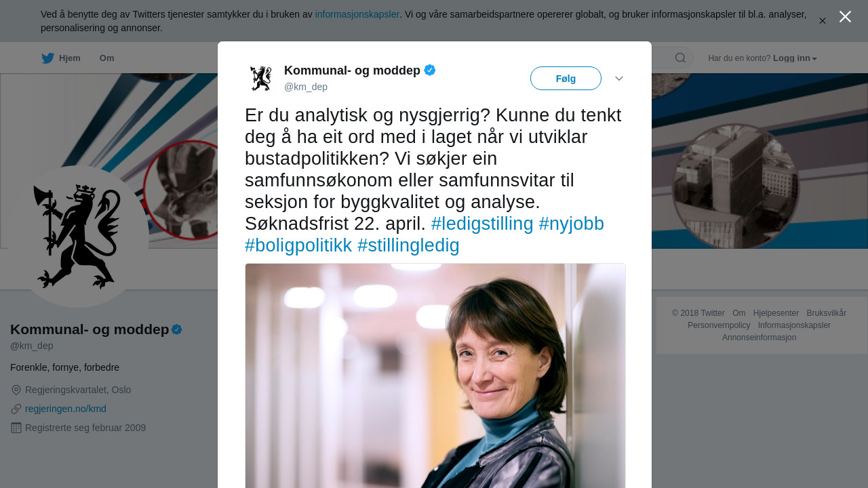This screenshot has height=488, width=868.
Task: Close the tweet overlay with large X
Action: [845, 16]
